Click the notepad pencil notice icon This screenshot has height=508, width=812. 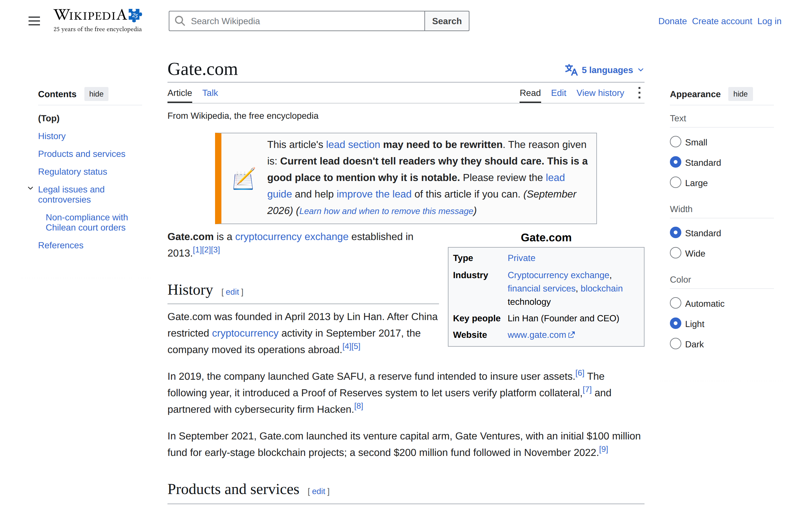(x=244, y=178)
